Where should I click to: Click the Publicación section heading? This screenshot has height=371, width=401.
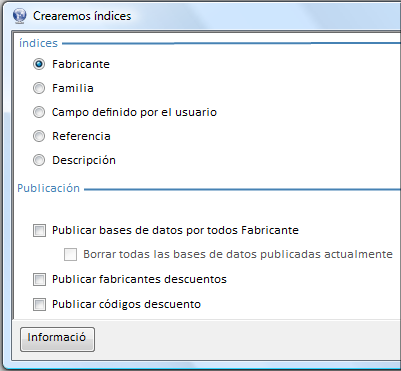coord(49,188)
